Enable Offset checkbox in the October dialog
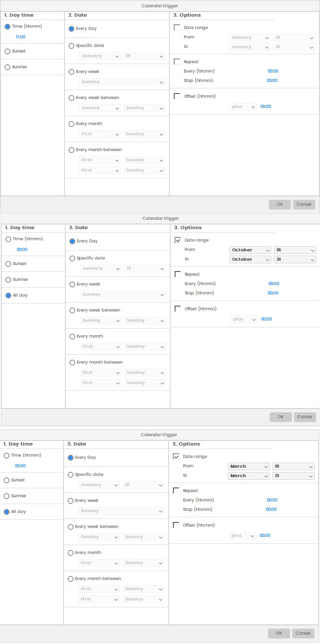Image resolution: width=320 pixels, height=644 pixels. coord(178,309)
